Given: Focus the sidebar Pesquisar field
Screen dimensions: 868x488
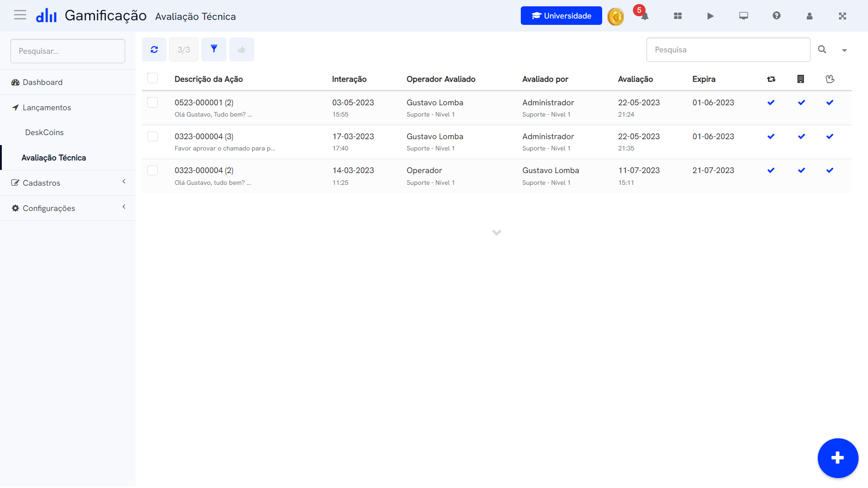Looking at the screenshot, I should (68, 51).
